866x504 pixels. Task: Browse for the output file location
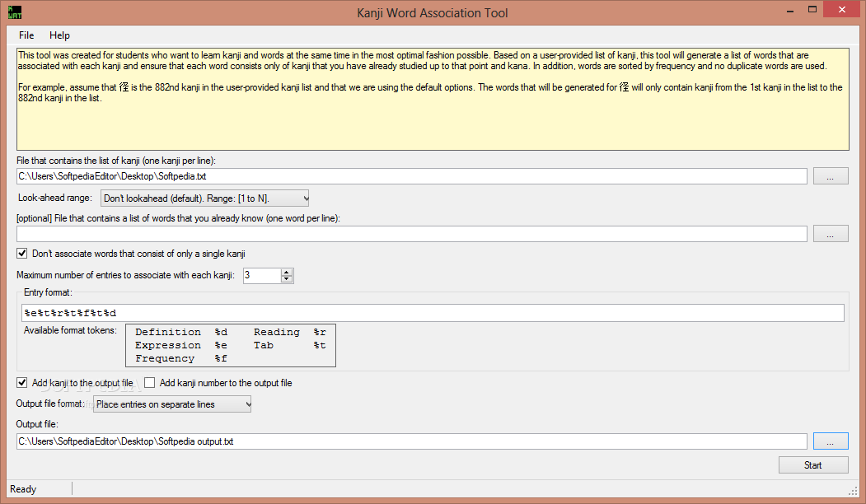[830, 441]
